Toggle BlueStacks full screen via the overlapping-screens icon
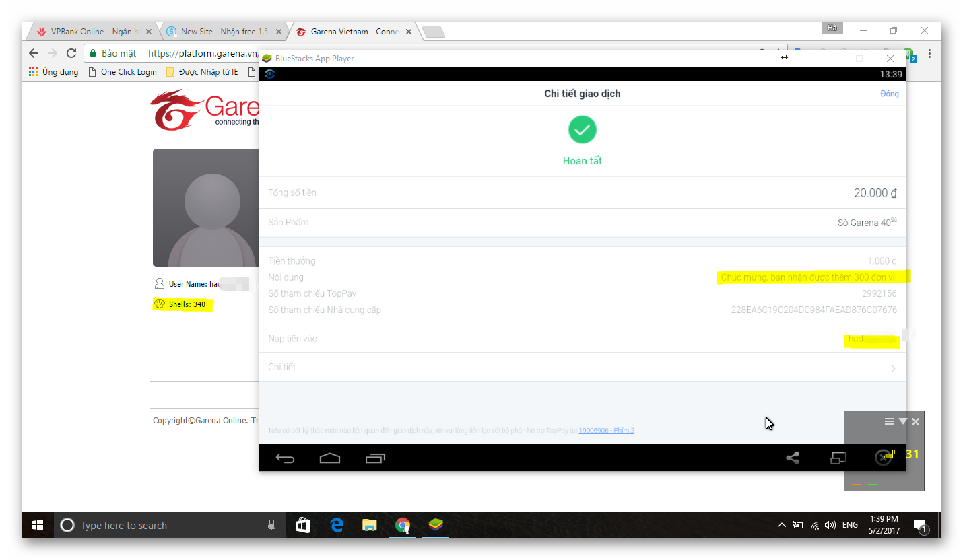963x560 pixels. (838, 458)
